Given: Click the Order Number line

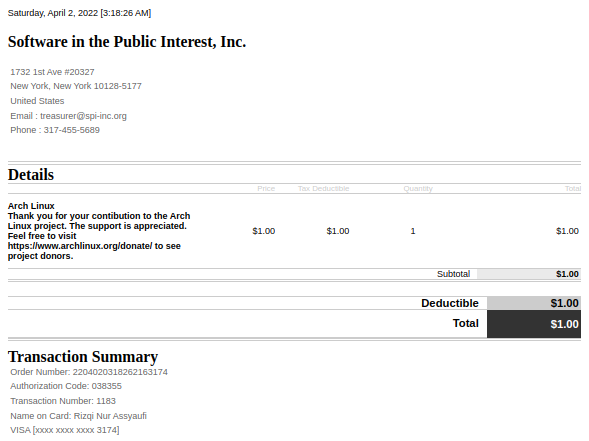Looking at the screenshot, I should pos(89,372).
